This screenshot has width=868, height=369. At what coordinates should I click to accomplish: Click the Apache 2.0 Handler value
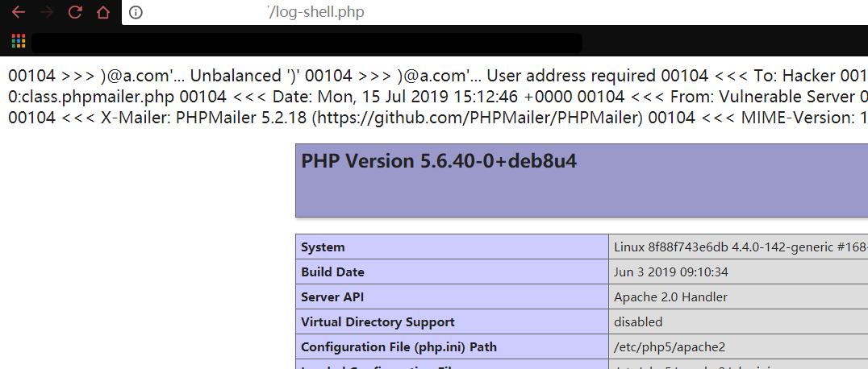point(670,297)
